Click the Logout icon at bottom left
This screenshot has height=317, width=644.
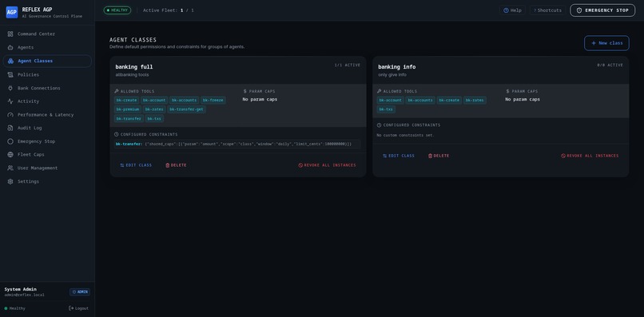coord(71,308)
